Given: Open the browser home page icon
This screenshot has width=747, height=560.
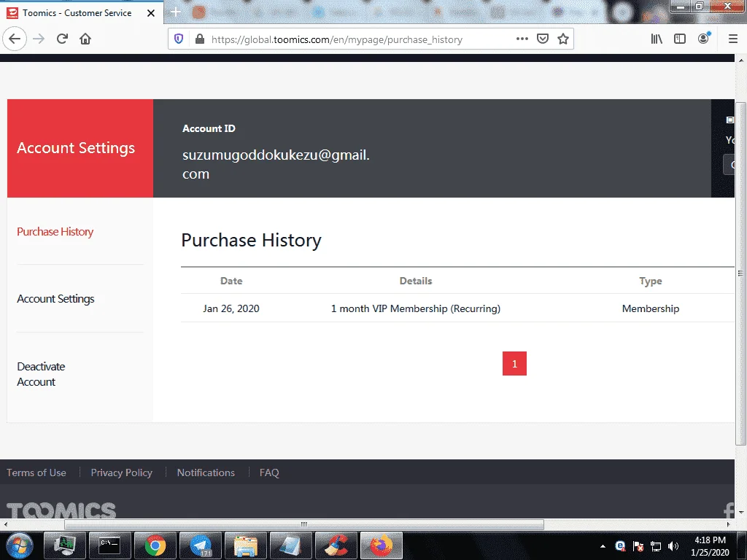Looking at the screenshot, I should coord(85,39).
